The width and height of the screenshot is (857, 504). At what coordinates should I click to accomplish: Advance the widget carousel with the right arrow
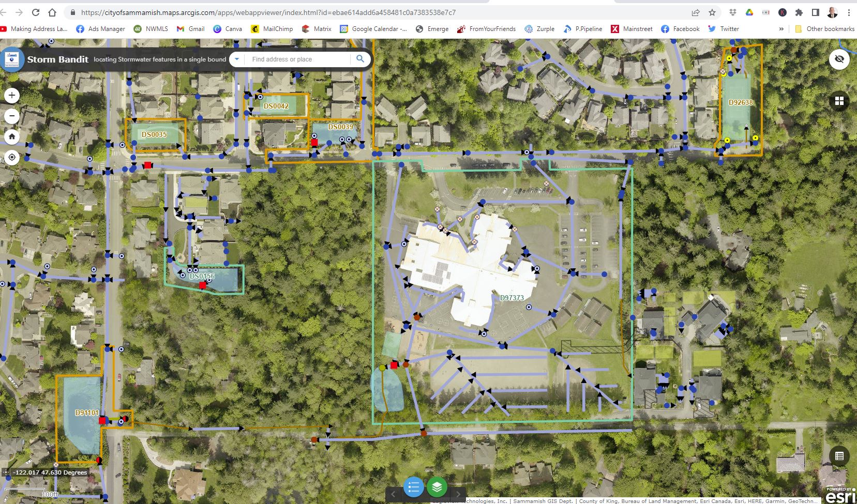[x=458, y=494]
